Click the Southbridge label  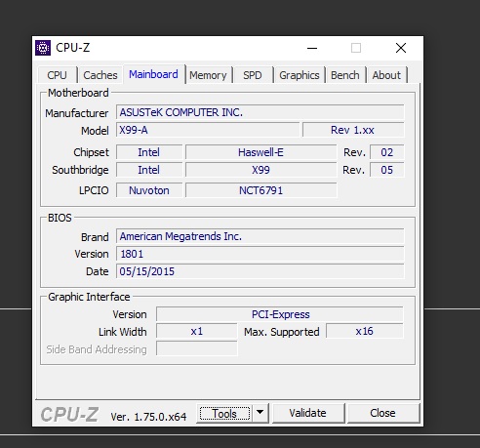80,170
